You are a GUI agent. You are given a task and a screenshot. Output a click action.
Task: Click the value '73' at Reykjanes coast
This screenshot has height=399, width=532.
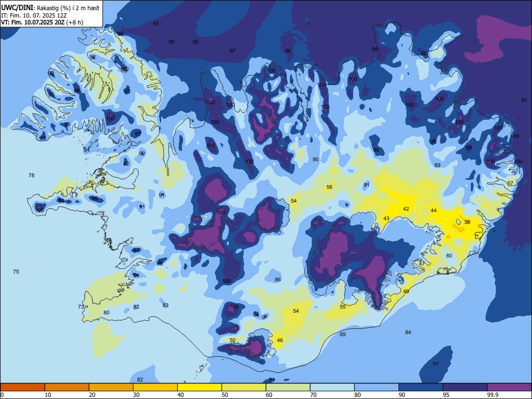pyautogui.click(x=81, y=307)
